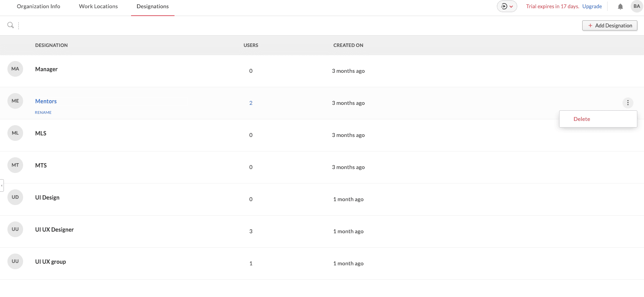Viewport: 644px width, 297px height.
Task: Click the UI Design UD avatar
Action: point(15,197)
